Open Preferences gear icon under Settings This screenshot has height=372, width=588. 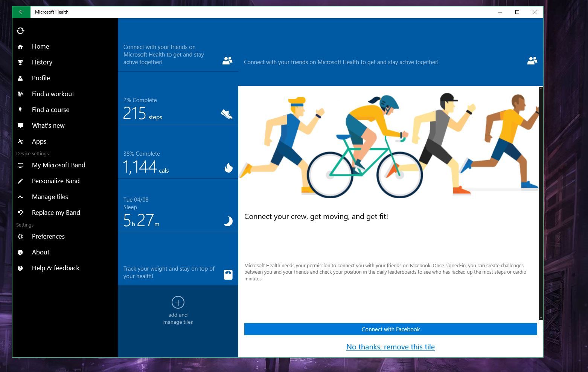point(21,236)
